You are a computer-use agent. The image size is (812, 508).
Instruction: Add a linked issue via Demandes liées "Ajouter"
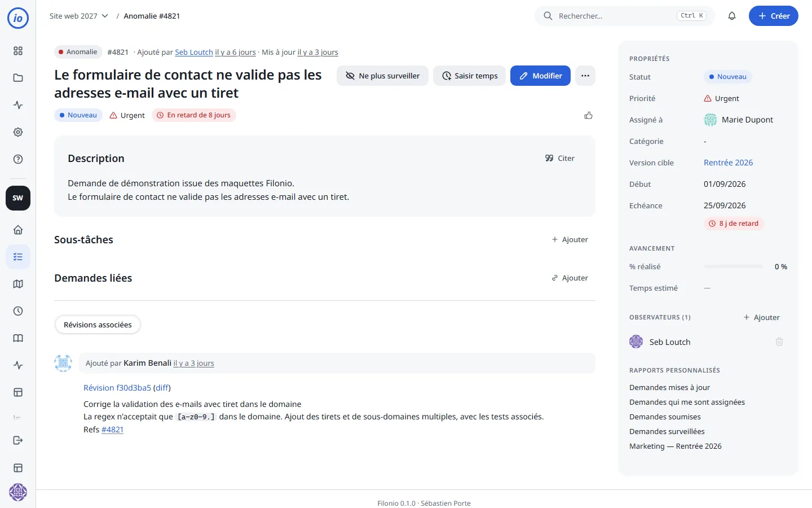tap(570, 278)
